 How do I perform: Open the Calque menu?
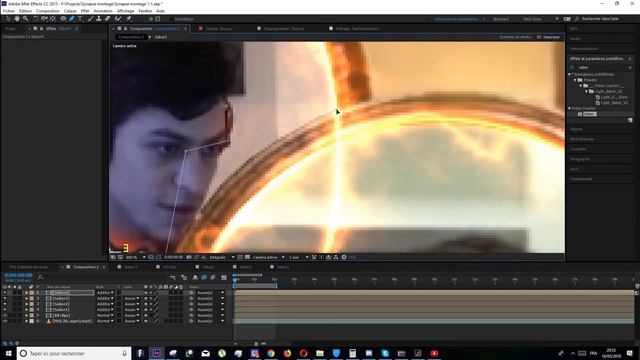click(x=70, y=11)
